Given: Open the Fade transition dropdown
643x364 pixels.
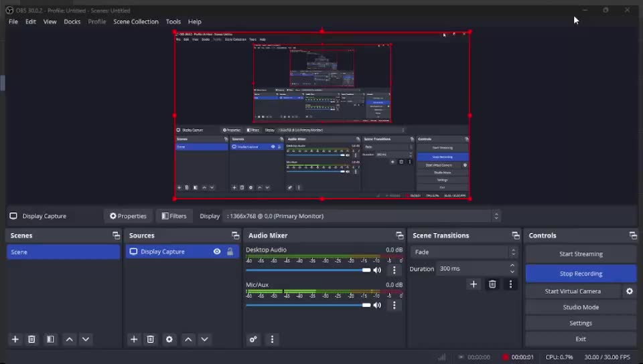Looking at the screenshot, I should tap(463, 252).
